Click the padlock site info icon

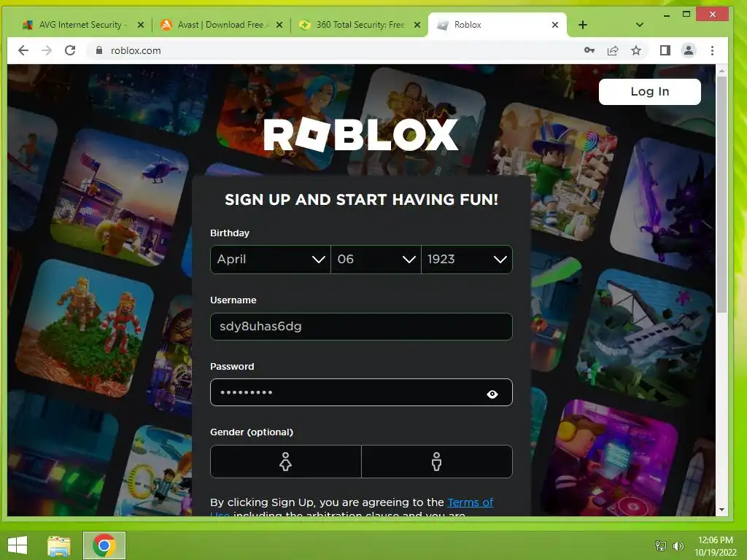[99, 50]
